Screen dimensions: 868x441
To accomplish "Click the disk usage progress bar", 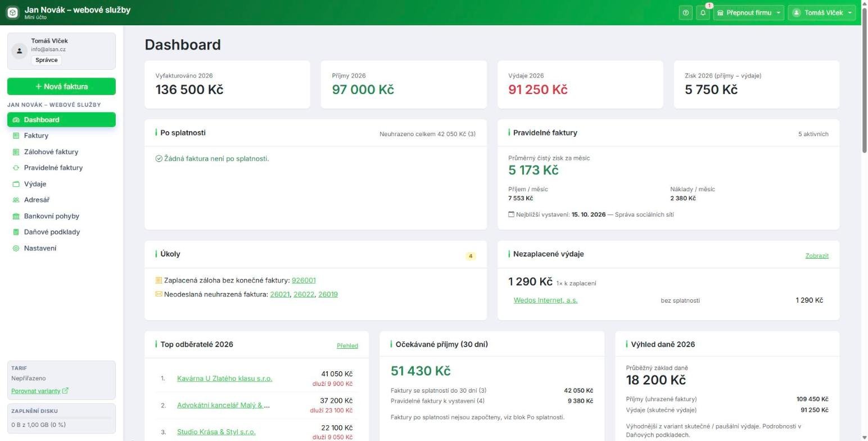I will tap(61, 418).
